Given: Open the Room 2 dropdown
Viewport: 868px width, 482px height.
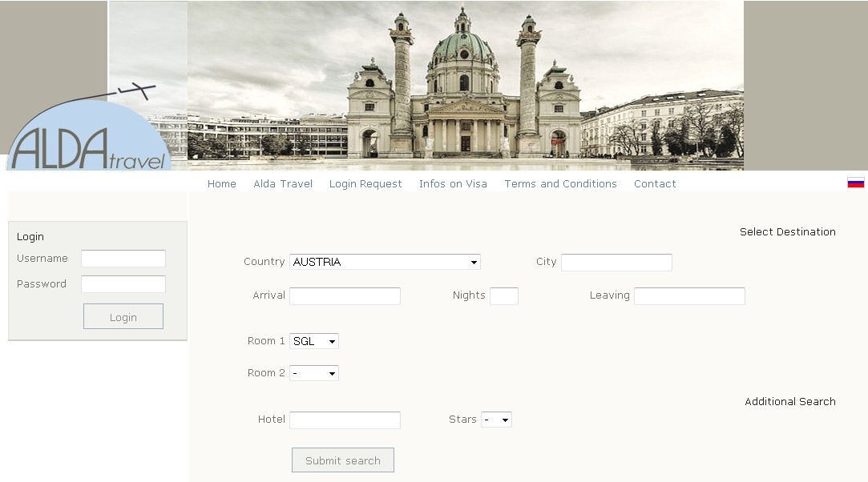Looking at the screenshot, I should [x=314, y=373].
